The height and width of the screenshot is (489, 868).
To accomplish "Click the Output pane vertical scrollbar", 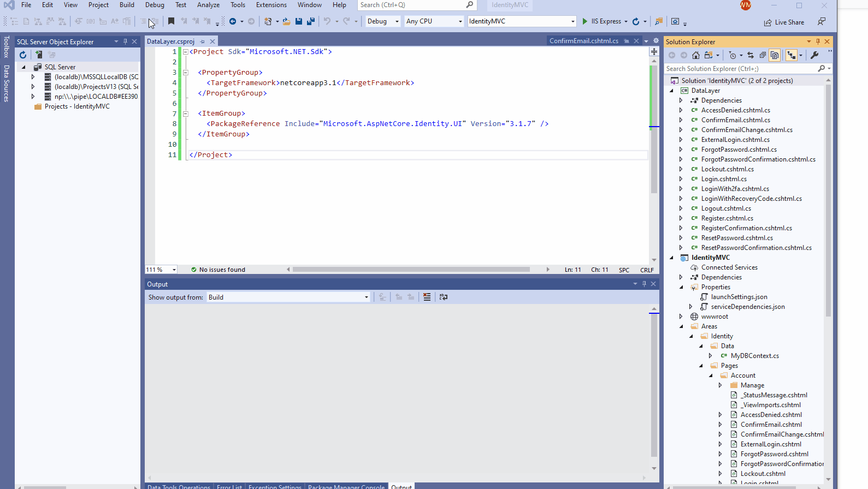I will [x=654, y=386].
